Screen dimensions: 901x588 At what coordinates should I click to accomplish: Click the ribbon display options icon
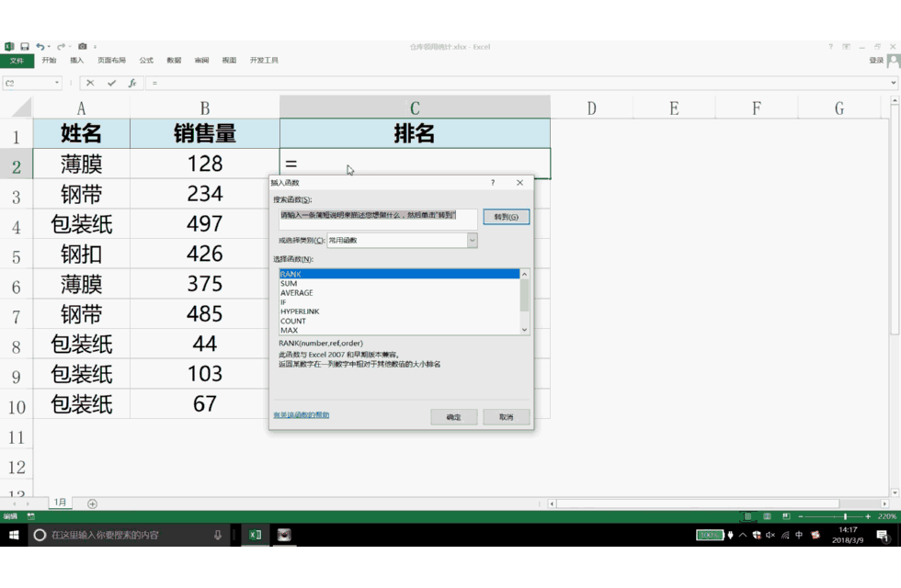pos(847,47)
